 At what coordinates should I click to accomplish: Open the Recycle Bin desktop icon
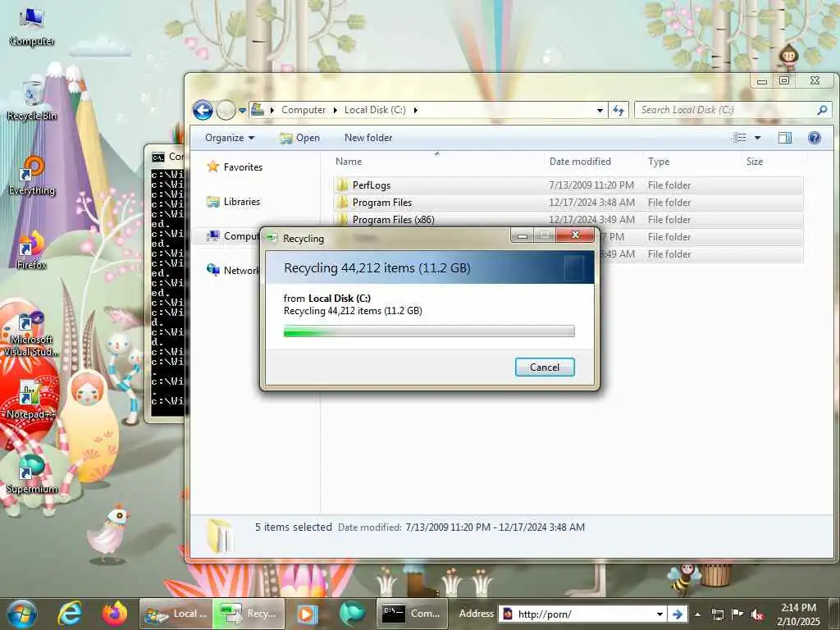click(x=32, y=101)
